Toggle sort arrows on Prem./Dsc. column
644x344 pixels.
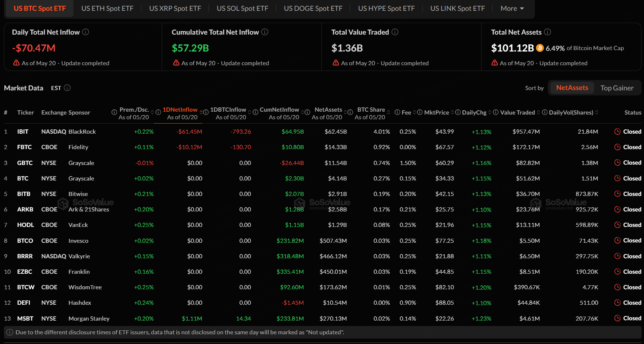click(152, 112)
